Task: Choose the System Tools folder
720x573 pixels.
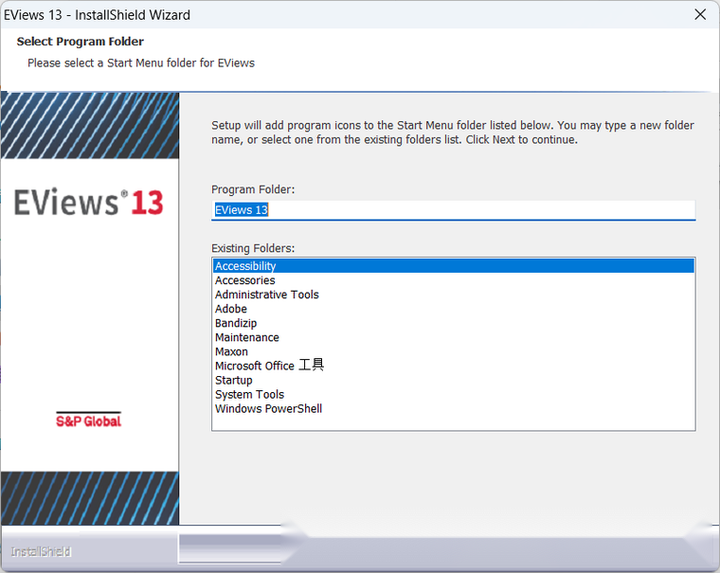Action: click(249, 395)
